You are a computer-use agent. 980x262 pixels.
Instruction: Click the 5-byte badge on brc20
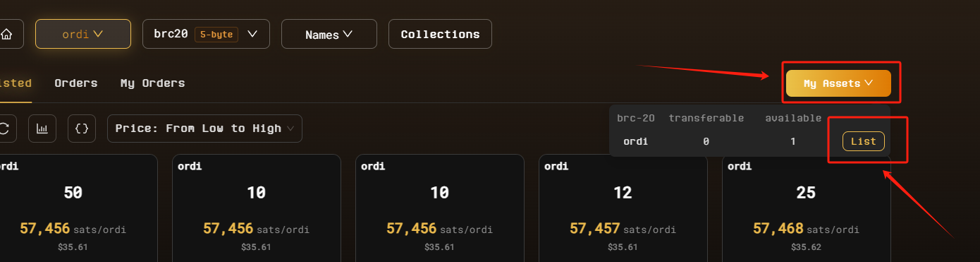(x=216, y=34)
